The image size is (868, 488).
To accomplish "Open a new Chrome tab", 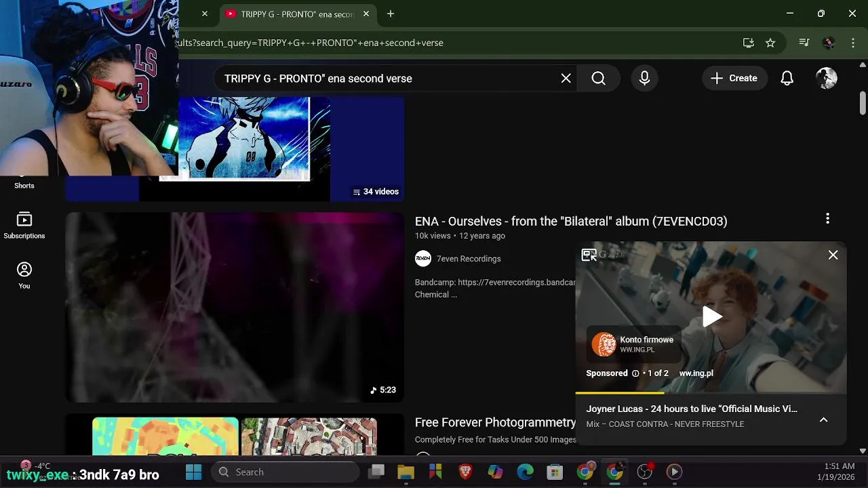I will [x=390, y=14].
